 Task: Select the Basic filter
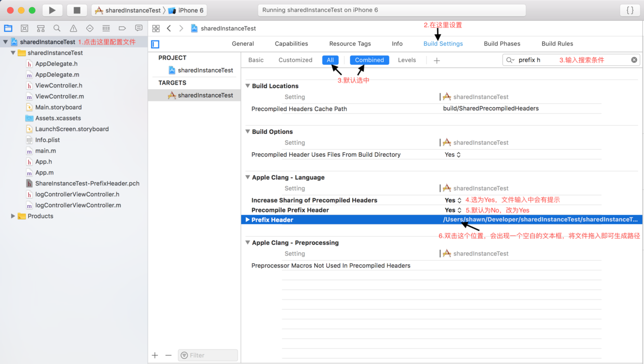[x=256, y=60]
